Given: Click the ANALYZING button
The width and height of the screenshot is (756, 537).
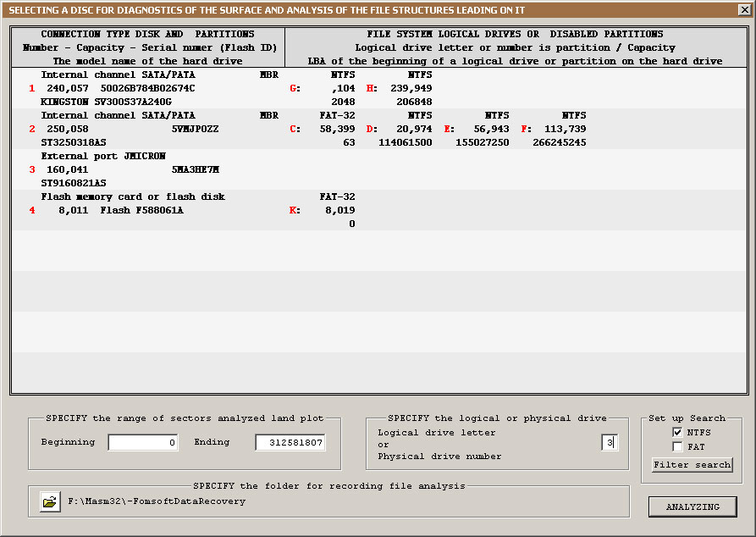Looking at the screenshot, I should pyautogui.click(x=692, y=507).
